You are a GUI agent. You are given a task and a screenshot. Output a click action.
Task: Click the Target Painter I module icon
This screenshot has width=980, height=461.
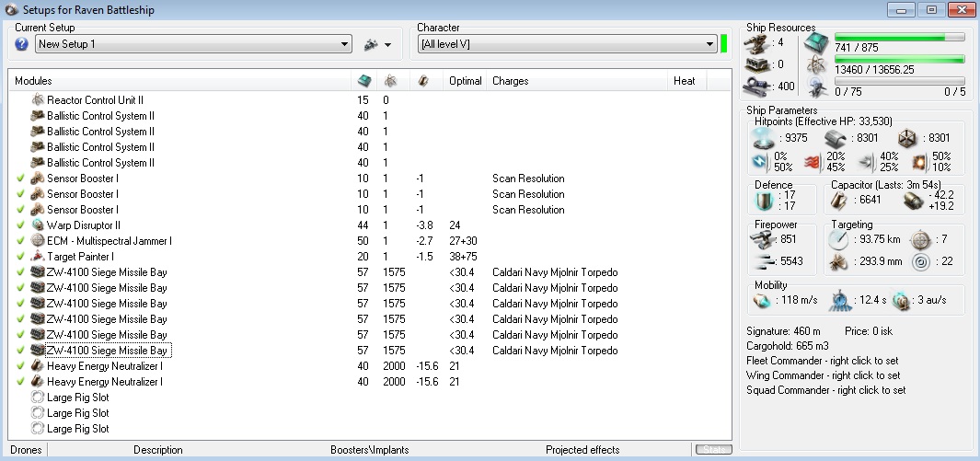(37, 256)
